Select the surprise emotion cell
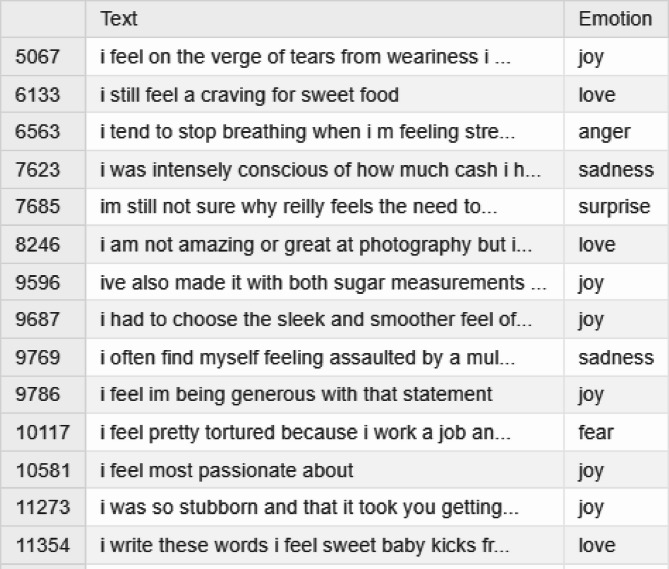669x569 pixels. click(613, 207)
